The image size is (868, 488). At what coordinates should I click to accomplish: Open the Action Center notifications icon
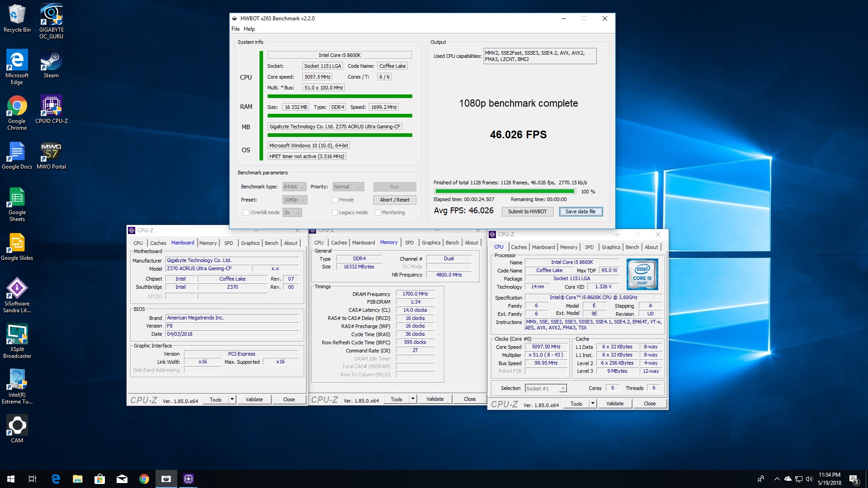click(x=854, y=479)
